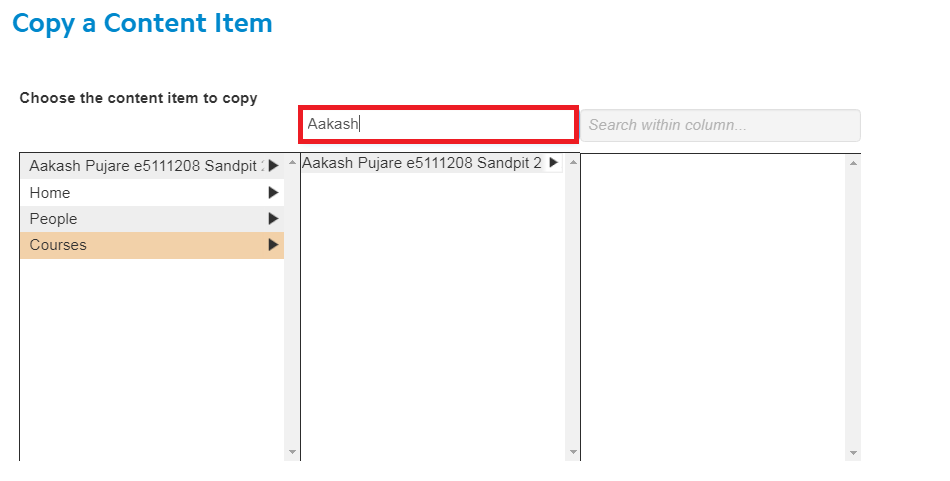This screenshot has width=950, height=481.
Task: Expand arrow of first-column Aakash Pujare item
Action: [273, 165]
